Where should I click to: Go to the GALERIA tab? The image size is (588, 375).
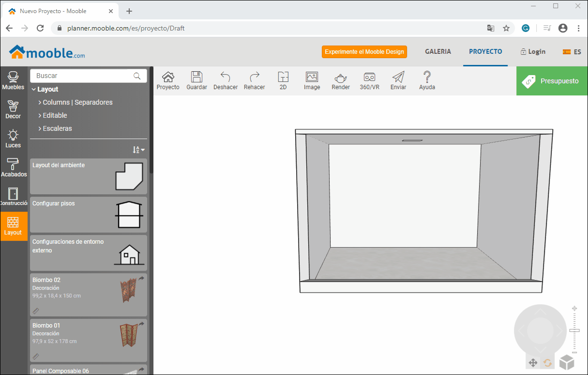click(438, 51)
